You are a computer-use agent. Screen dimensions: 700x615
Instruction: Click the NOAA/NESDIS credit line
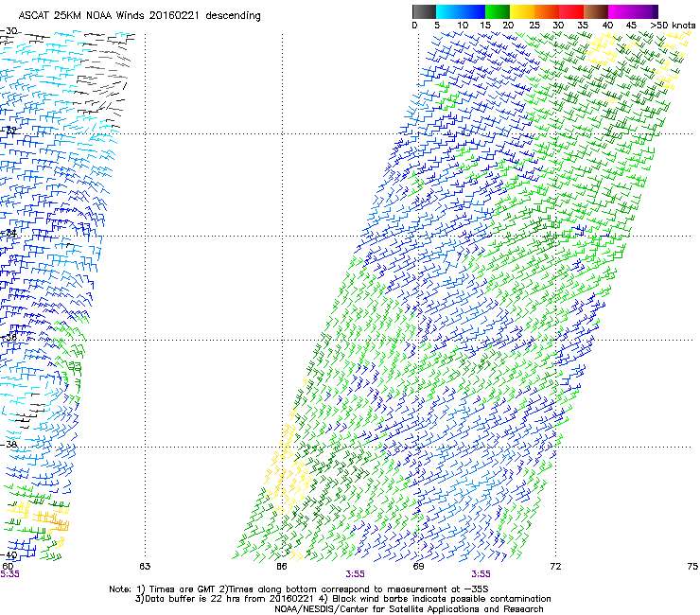click(x=409, y=609)
